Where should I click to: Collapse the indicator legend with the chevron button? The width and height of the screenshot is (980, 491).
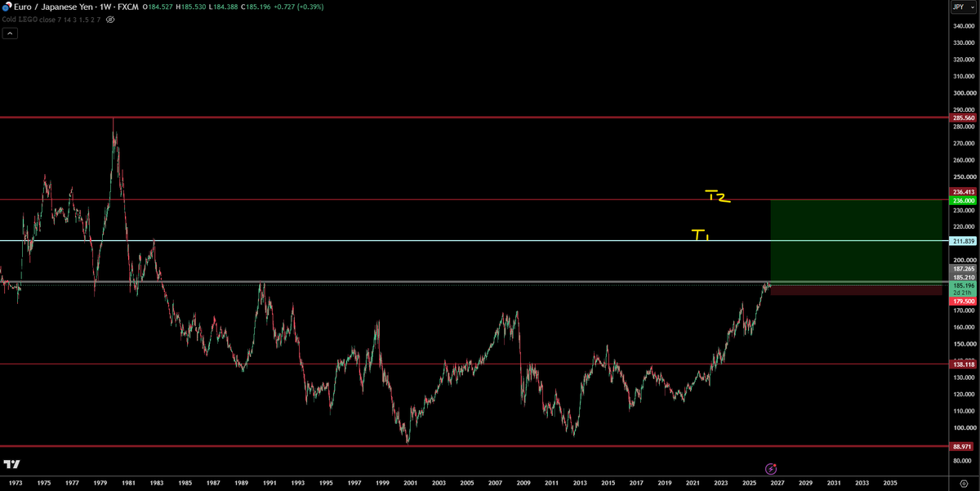pyautogui.click(x=10, y=33)
